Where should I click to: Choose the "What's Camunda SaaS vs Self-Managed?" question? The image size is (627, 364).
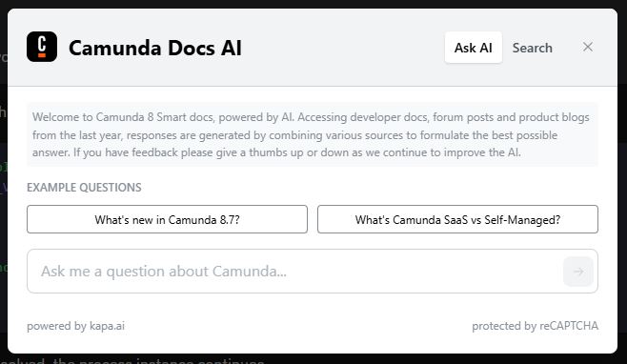point(457,219)
